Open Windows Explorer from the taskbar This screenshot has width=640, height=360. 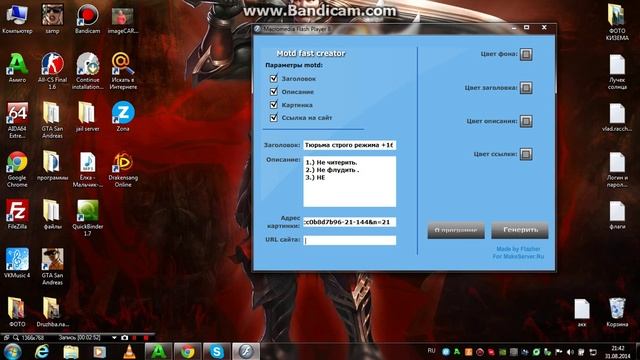(x=71, y=351)
